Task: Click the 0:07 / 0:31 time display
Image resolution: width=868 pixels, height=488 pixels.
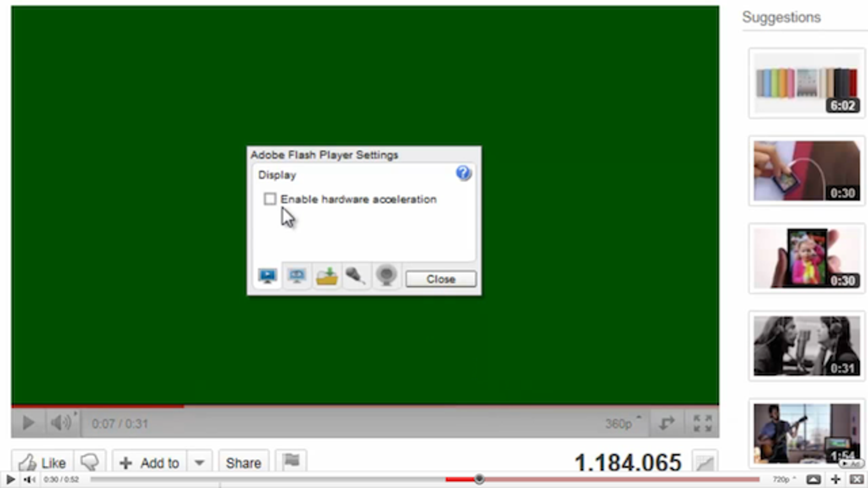Action: tap(119, 423)
